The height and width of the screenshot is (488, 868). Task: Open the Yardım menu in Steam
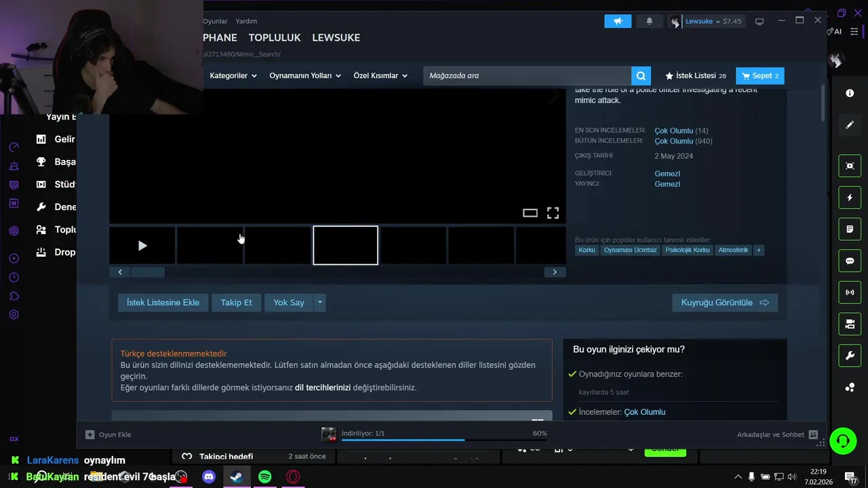pos(246,21)
